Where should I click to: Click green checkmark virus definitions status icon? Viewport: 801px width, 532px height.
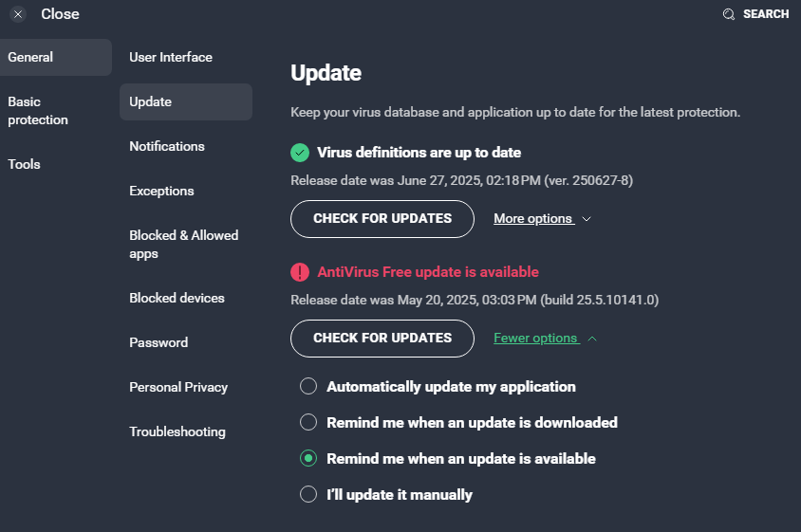coord(300,153)
